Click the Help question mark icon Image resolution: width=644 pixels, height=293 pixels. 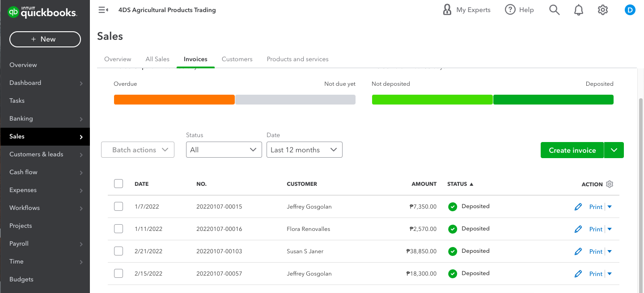[x=510, y=10]
